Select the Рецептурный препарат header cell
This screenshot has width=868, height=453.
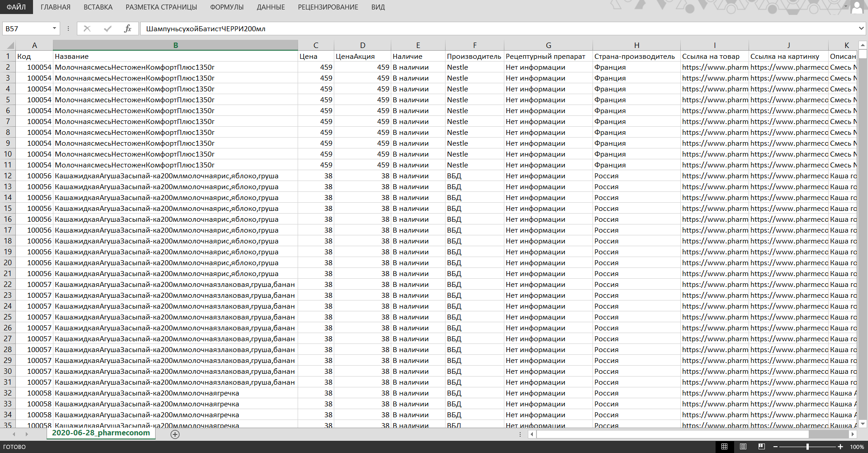548,56
